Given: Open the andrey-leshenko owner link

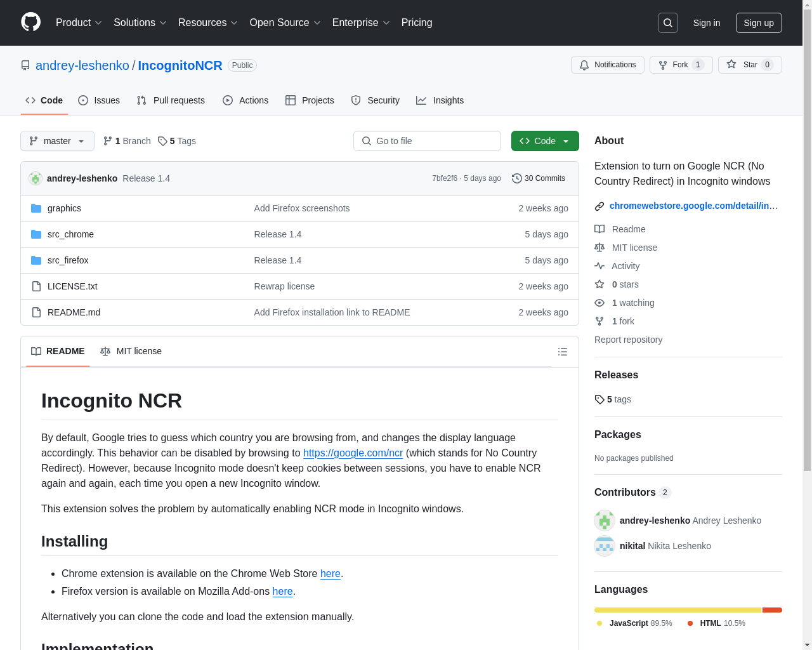Looking at the screenshot, I should (82, 65).
